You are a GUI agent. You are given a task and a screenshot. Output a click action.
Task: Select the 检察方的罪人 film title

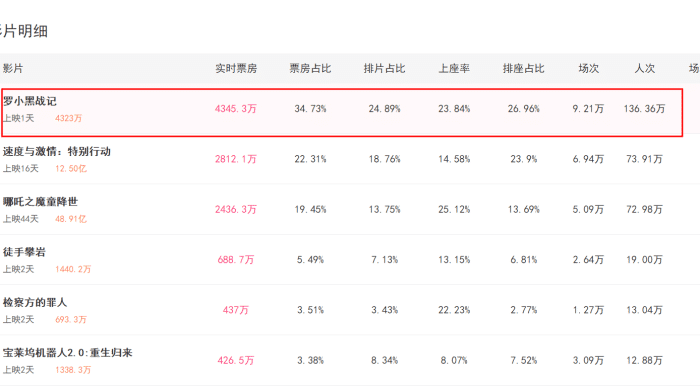pyautogui.click(x=35, y=303)
